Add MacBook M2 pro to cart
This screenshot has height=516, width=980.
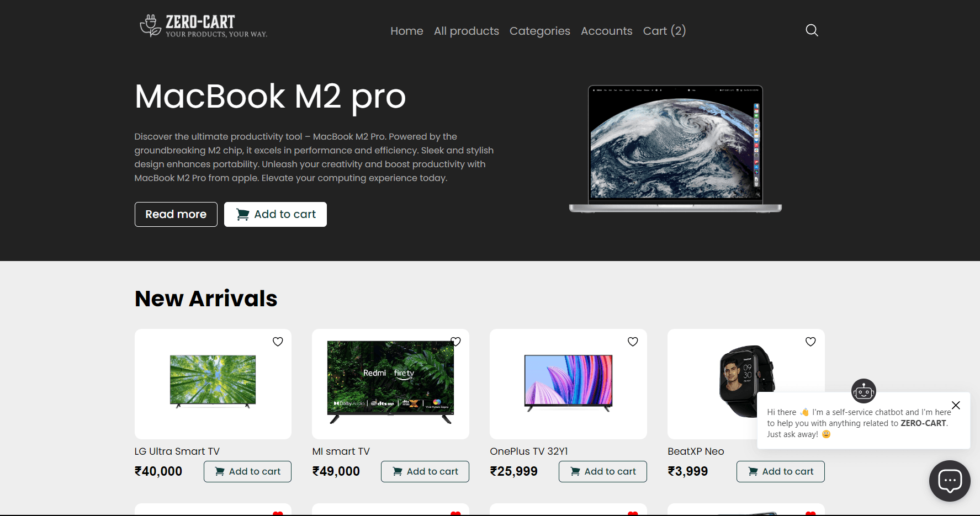(276, 214)
